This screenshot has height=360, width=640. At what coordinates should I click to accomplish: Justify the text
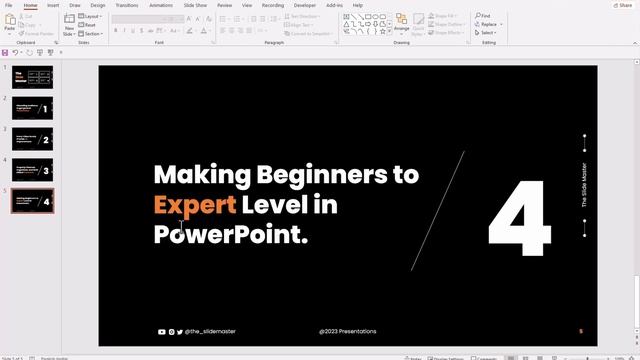(x=249, y=31)
